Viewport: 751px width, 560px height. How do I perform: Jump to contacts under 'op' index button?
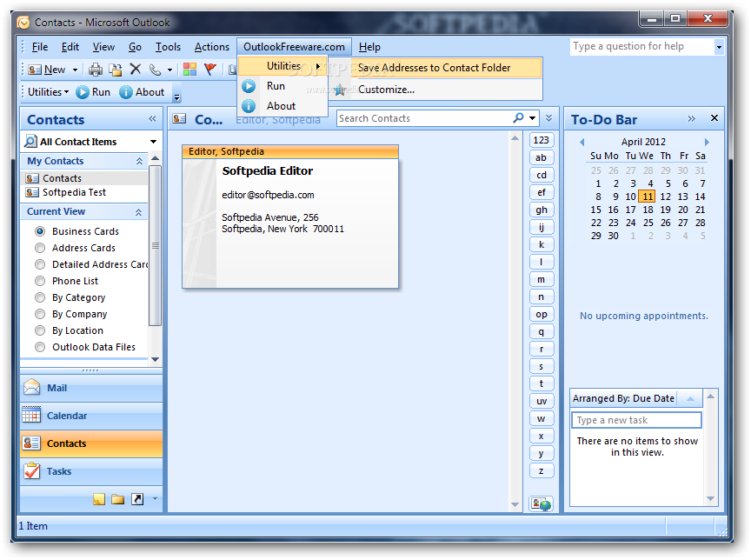[x=542, y=314]
